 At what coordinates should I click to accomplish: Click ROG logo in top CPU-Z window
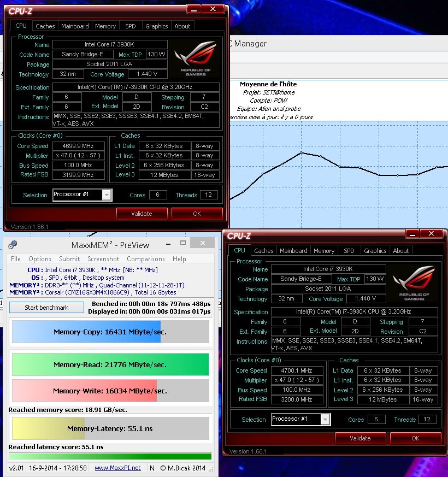(x=196, y=58)
